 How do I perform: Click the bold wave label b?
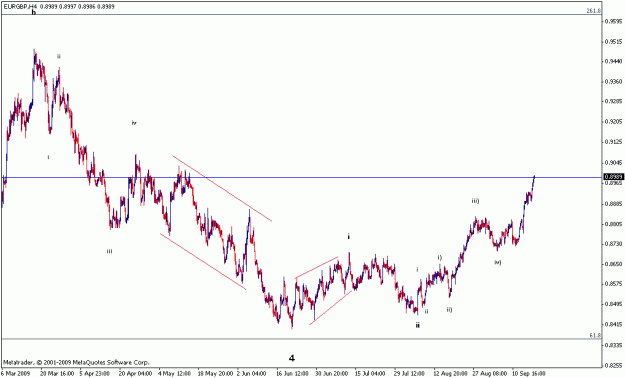click(x=34, y=12)
